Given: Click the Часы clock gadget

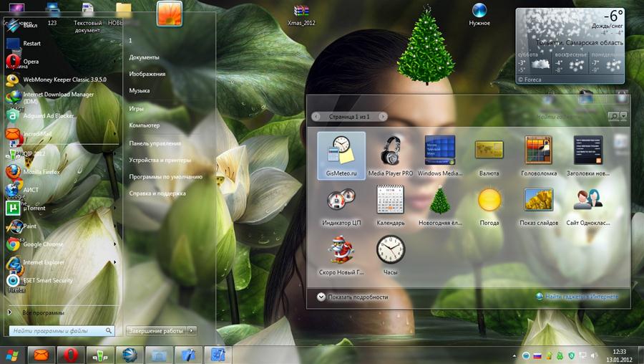Looking at the screenshot, I should (x=390, y=254).
